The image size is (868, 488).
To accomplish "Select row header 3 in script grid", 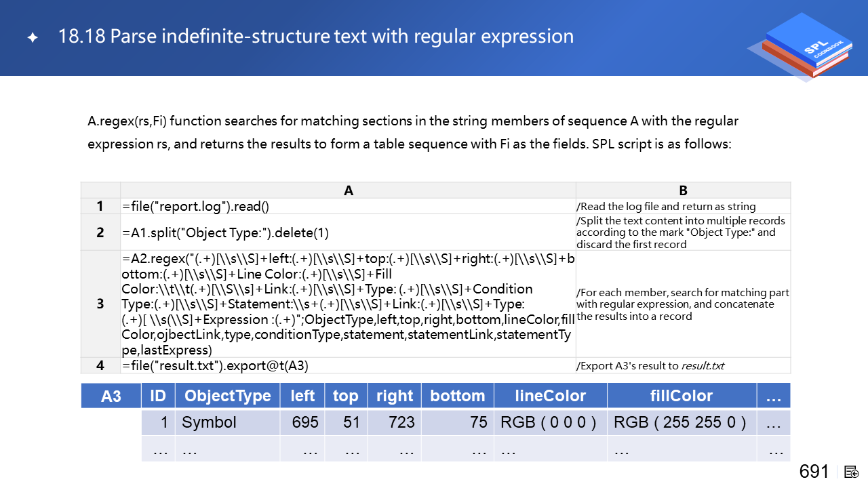I will [100, 304].
